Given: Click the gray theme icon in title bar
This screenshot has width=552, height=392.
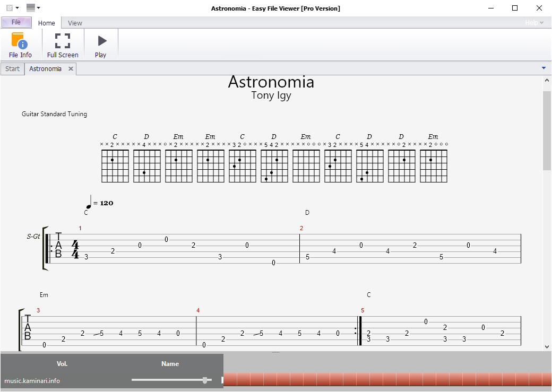Looking at the screenshot, I should pos(31,7).
